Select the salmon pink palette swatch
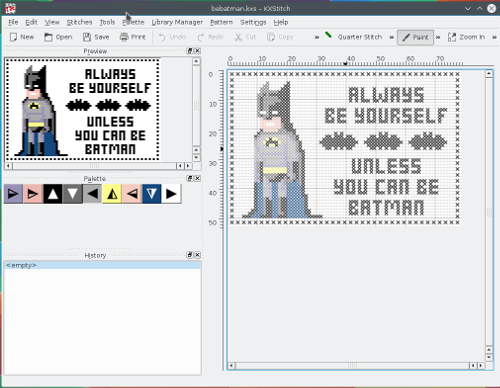 pos(33,194)
